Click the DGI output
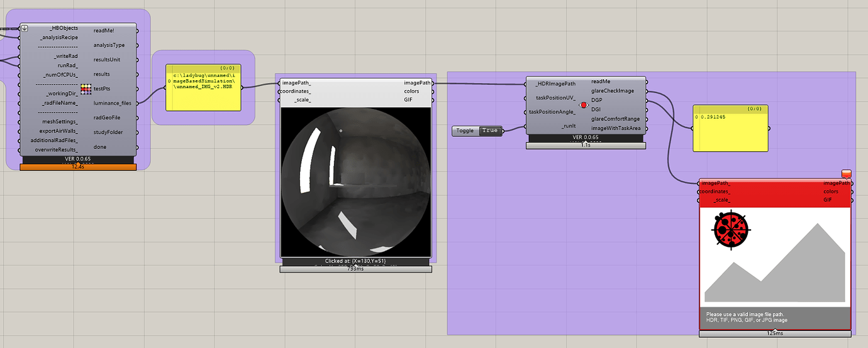 coord(596,109)
